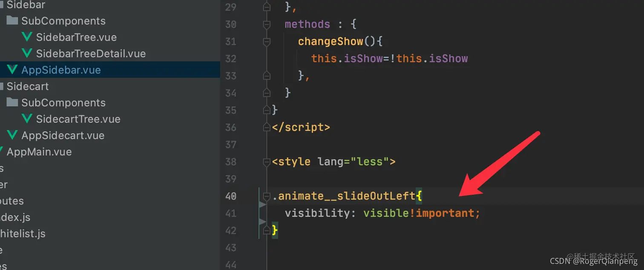The width and height of the screenshot is (644, 270).
Task: Collapse changeShow function fold at line 31
Action: click(267, 42)
